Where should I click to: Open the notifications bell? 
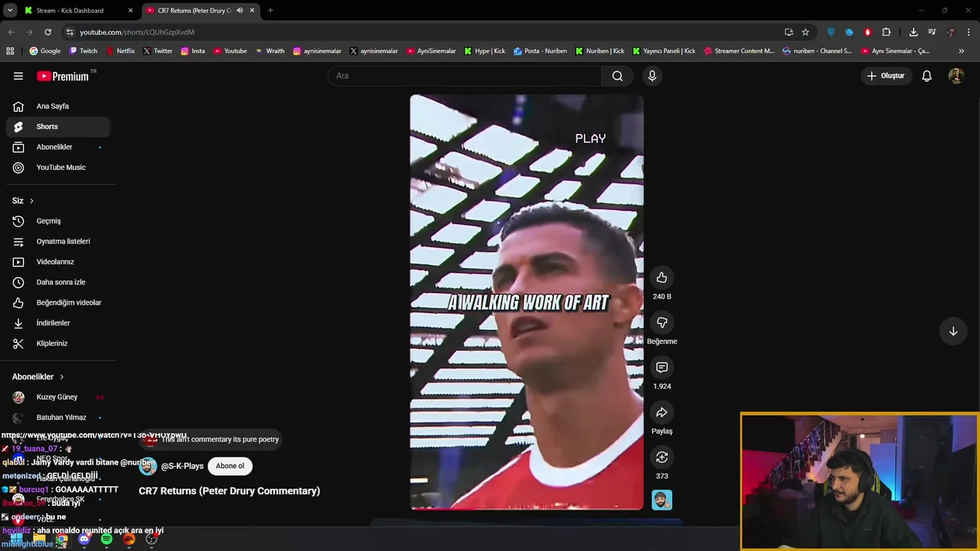click(926, 76)
